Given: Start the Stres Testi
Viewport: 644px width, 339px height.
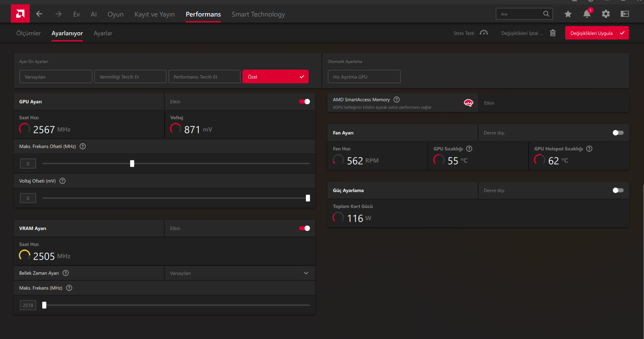Looking at the screenshot, I should click(464, 33).
